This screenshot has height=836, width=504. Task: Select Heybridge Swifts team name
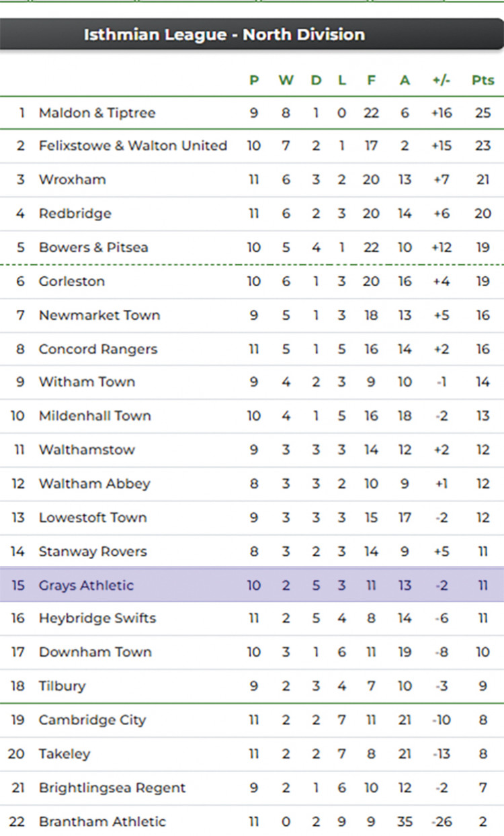click(x=97, y=618)
